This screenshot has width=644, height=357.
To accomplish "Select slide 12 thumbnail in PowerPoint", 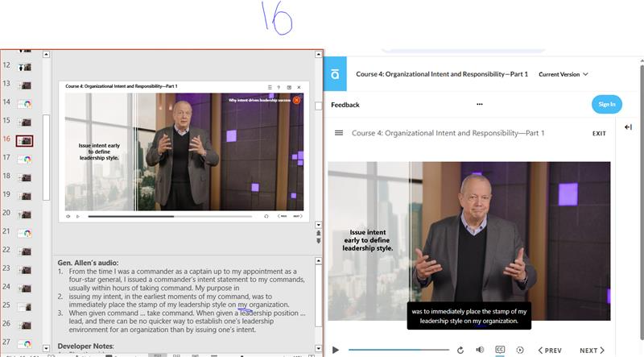I will 25,67.
